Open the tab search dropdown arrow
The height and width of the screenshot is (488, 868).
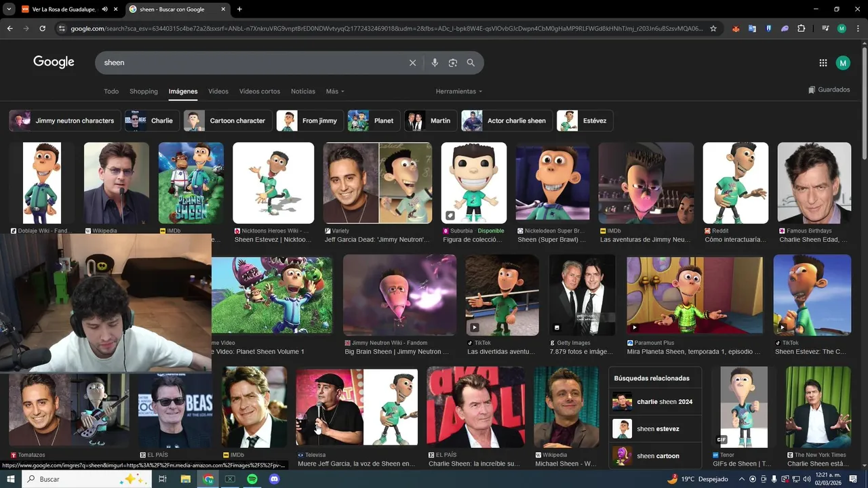8,9
